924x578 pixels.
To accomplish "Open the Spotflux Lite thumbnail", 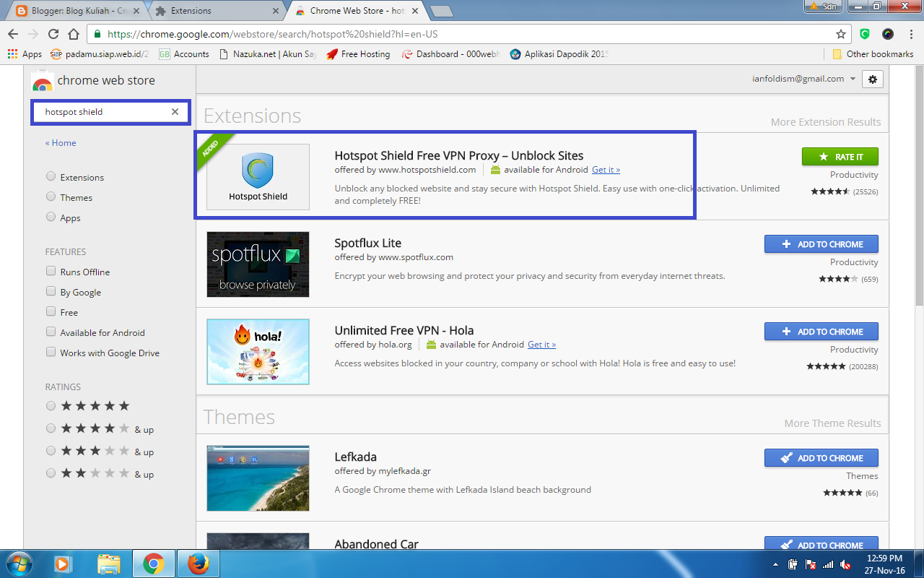I will click(258, 264).
